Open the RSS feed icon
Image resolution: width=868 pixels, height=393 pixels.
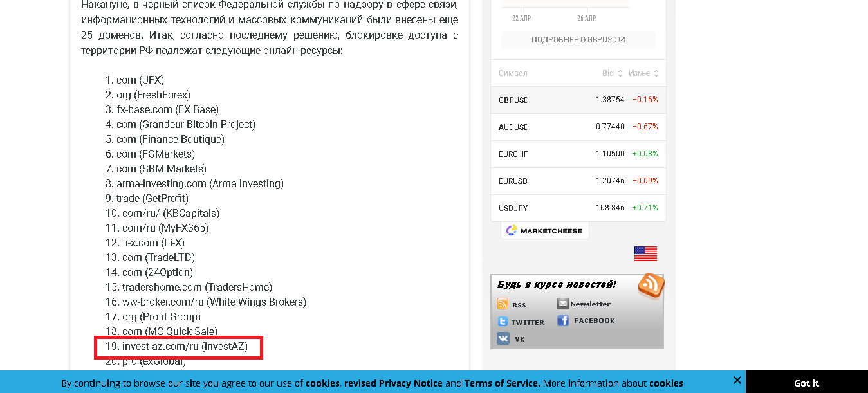(x=503, y=304)
